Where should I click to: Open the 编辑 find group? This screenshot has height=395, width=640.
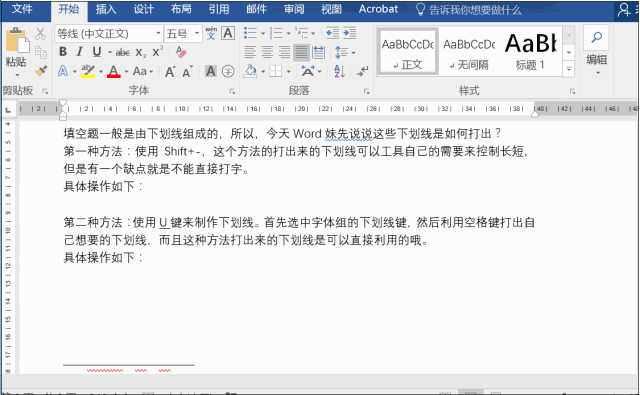(x=596, y=49)
